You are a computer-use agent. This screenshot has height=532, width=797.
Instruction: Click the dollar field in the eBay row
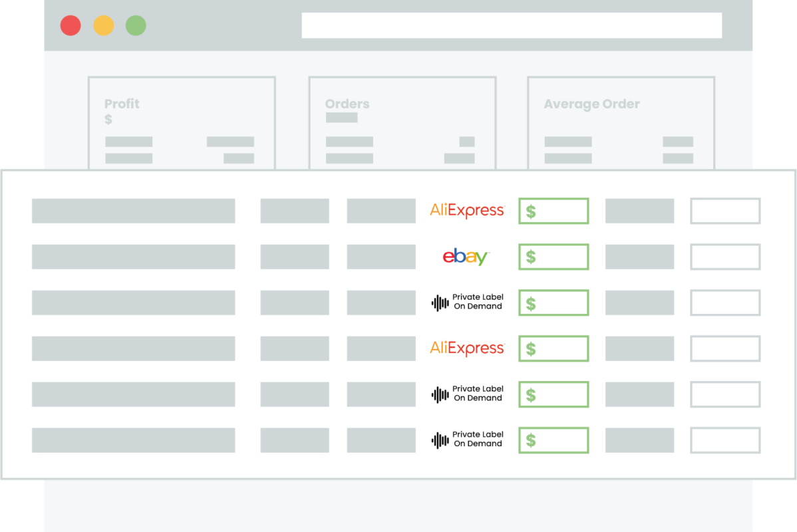click(x=554, y=257)
